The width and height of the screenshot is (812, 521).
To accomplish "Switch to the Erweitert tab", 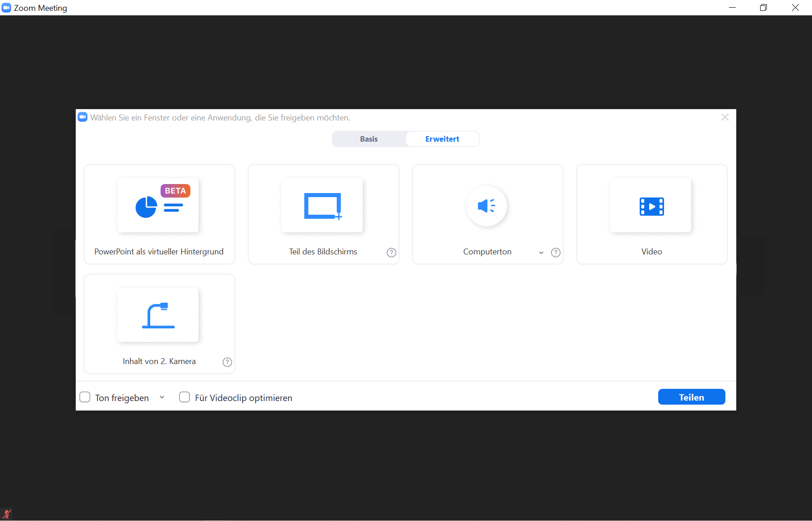I will click(442, 139).
